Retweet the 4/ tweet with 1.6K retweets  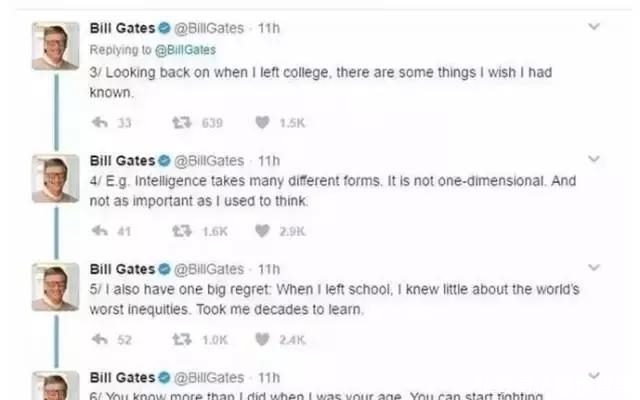point(181,231)
